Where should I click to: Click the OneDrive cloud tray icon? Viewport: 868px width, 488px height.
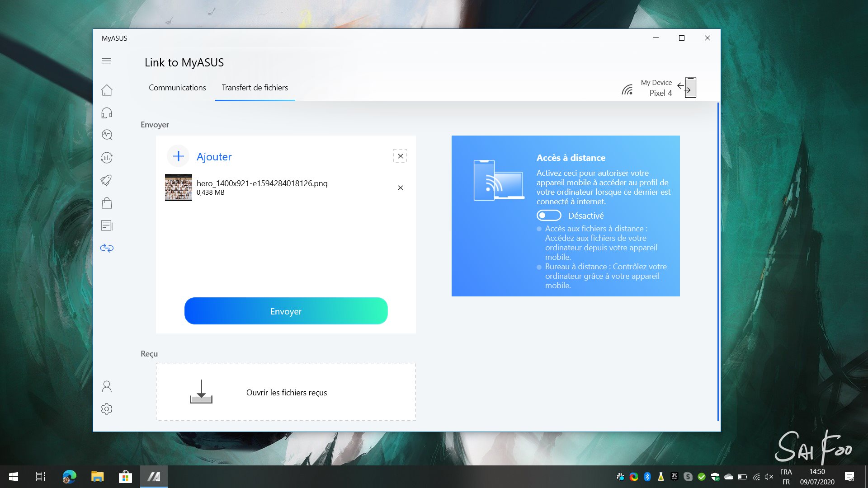729,477
